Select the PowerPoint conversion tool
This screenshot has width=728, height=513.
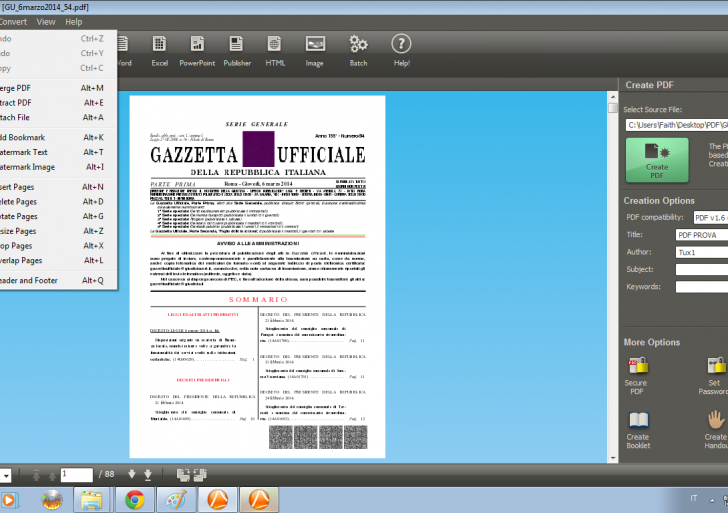tap(197, 49)
